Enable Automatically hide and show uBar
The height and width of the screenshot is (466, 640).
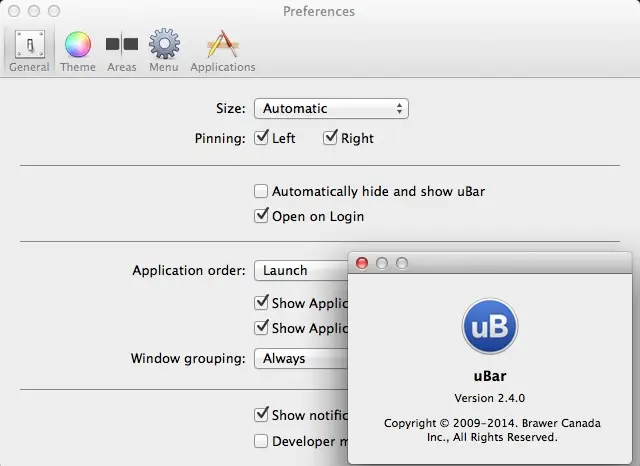[261, 191]
